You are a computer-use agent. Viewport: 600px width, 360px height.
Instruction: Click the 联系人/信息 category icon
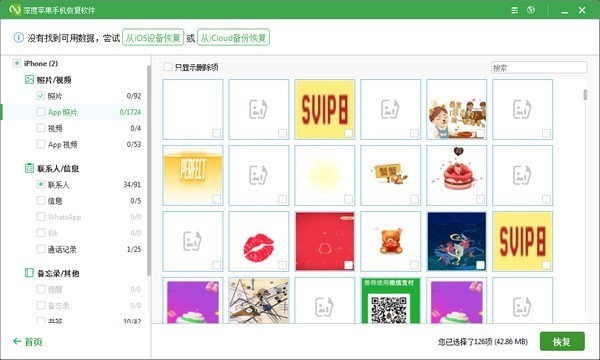point(29,168)
